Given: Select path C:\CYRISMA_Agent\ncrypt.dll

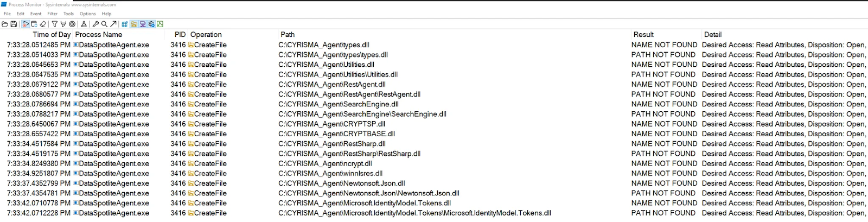Looking at the screenshot, I should click(x=325, y=163).
